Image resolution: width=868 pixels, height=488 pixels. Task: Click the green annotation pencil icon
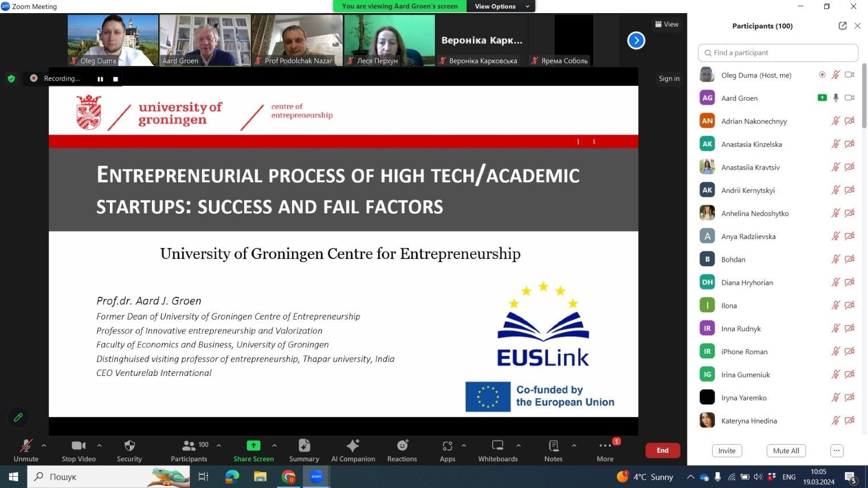[x=18, y=417]
